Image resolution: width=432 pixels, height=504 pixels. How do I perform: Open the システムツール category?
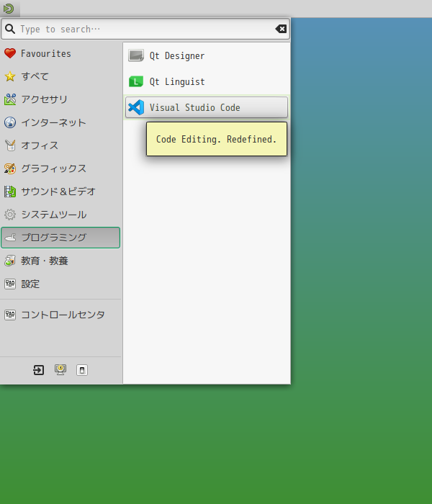pyautogui.click(x=60, y=215)
